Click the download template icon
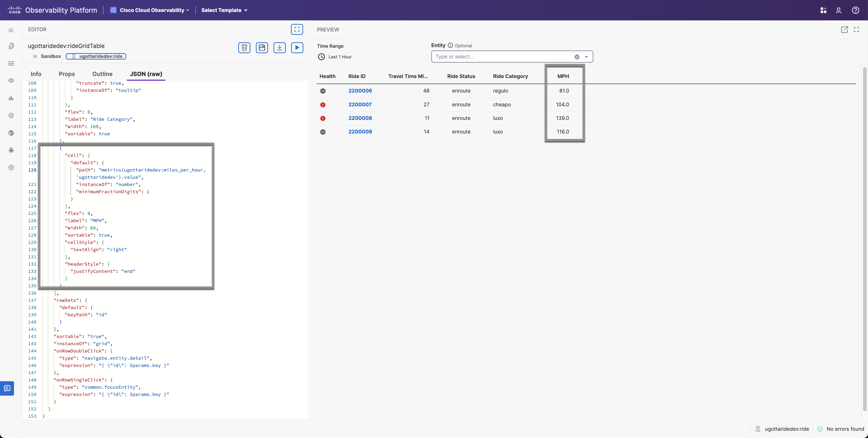The width and height of the screenshot is (868, 438). 279,48
